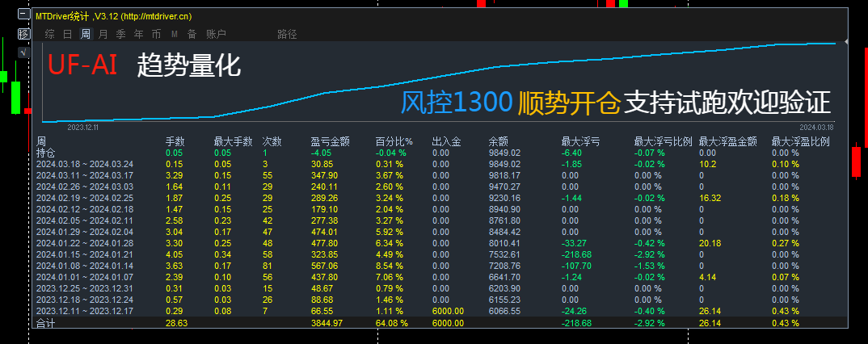The height and width of the screenshot is (344, 868).
Task: Click floating profit value 20.18
Action: pos(710,243)
